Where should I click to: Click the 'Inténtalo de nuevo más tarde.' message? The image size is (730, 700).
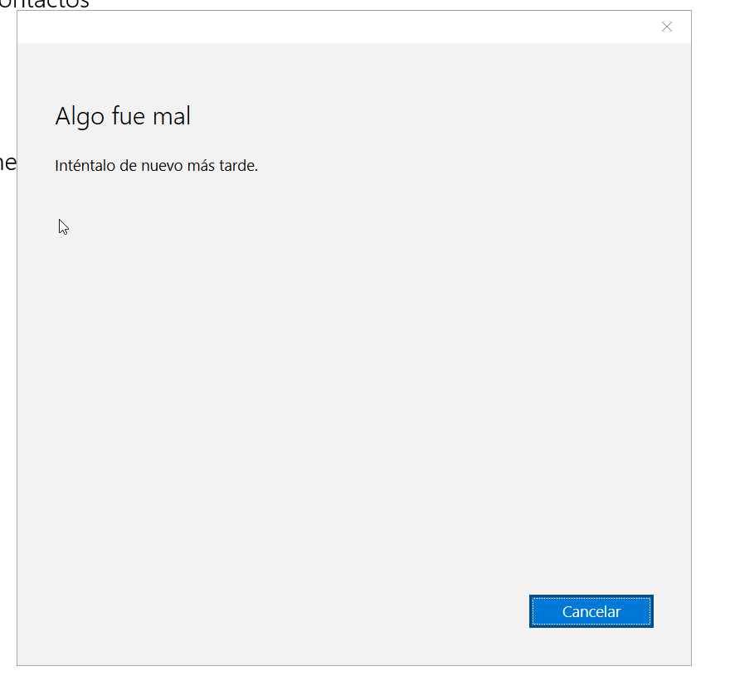157,166
